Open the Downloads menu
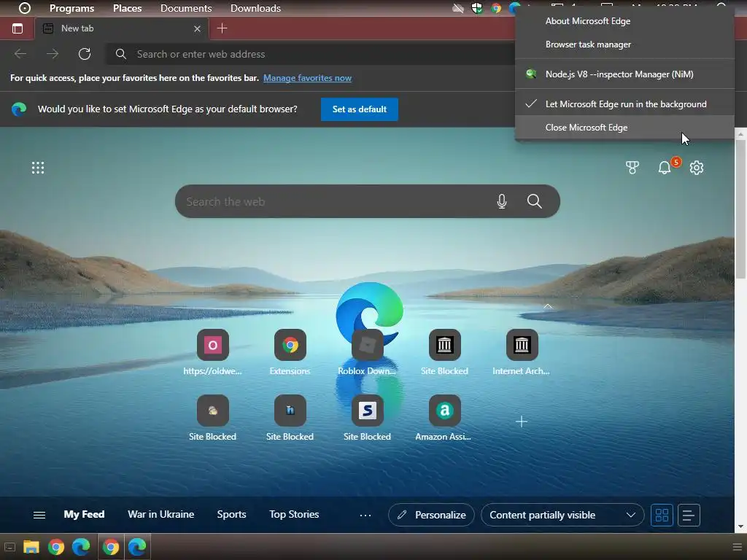 pyautogui.click(x=255, y=8)
